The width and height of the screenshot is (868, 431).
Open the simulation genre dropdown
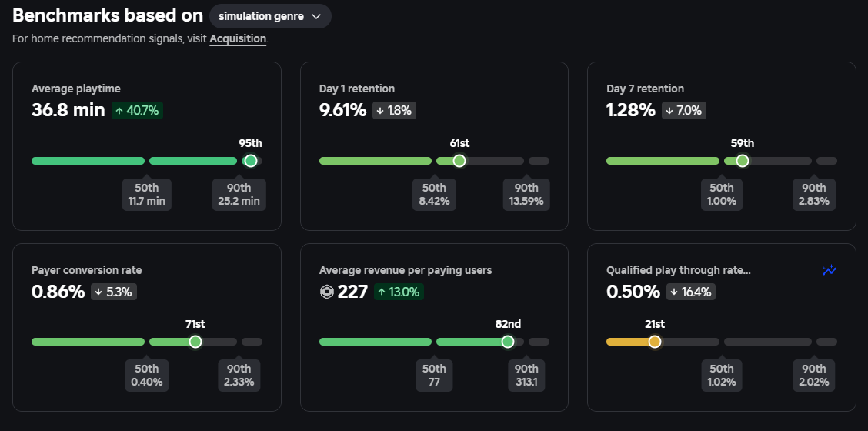click(x=270, y=16)
